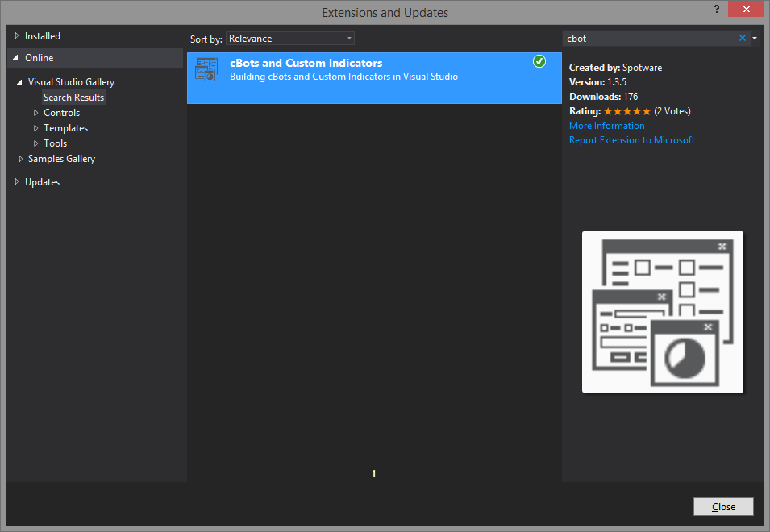Open the More Information link
This screenshot has width=770, height=532.
pyautogui.click(x=606, y=126)
